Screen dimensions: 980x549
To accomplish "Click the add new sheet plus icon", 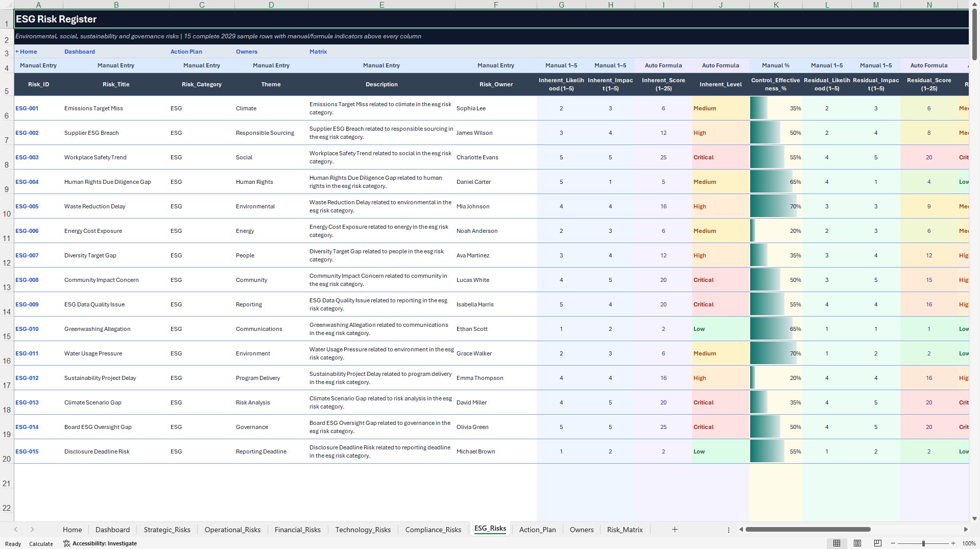I will click(675, 530).
